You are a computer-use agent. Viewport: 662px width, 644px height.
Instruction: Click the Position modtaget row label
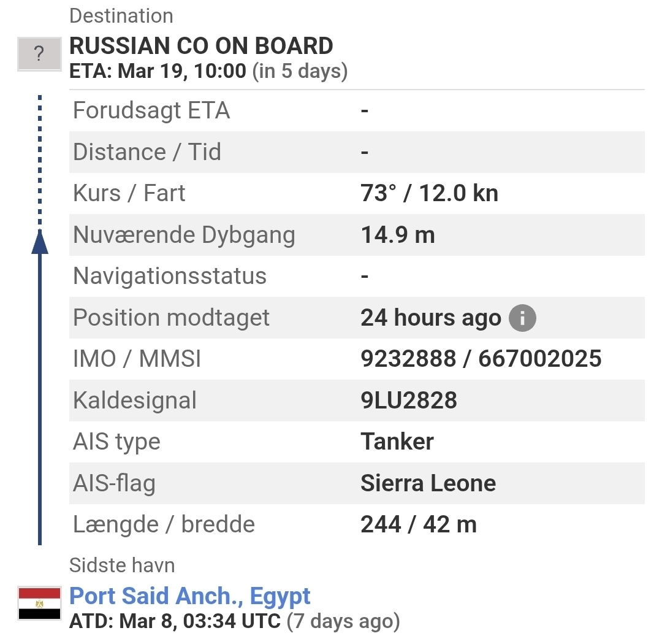tap(171, 318)
